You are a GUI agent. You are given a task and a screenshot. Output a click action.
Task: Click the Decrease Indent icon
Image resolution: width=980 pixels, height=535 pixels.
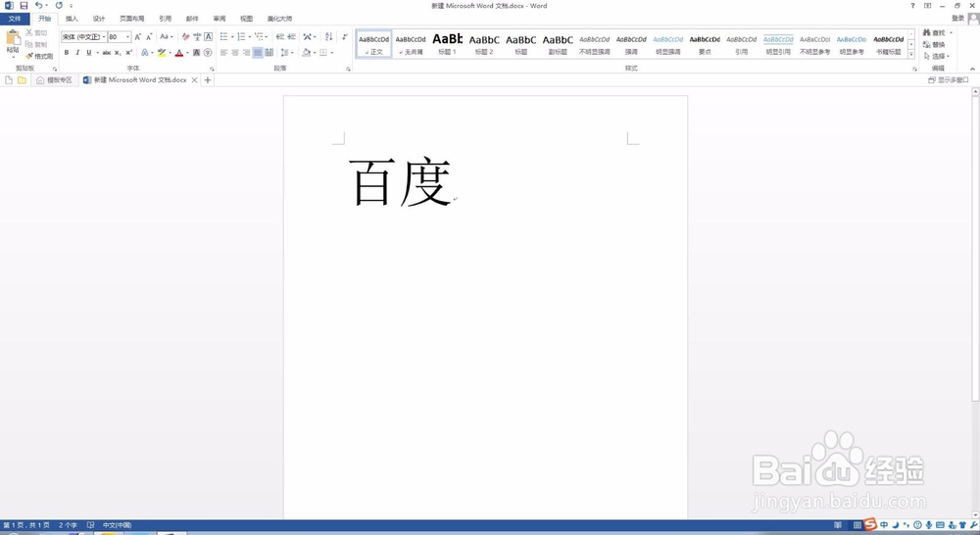coord(279,37)
